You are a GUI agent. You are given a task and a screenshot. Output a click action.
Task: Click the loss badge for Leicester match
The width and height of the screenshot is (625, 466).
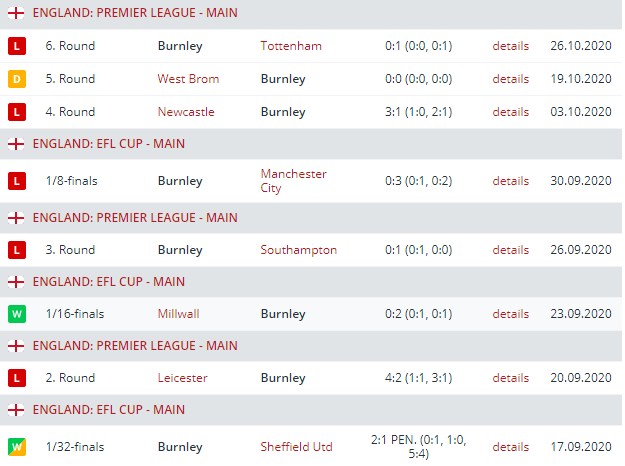[16, 378]
